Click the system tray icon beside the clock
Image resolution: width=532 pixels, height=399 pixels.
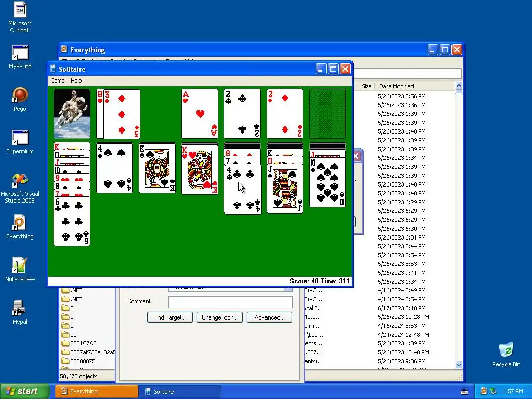pyautogui.click(x=494, y=391)
